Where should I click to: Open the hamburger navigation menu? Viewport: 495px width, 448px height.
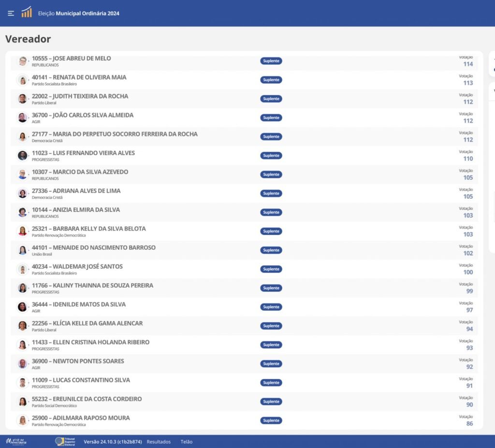pyautogui.click(x=11, y=13)
